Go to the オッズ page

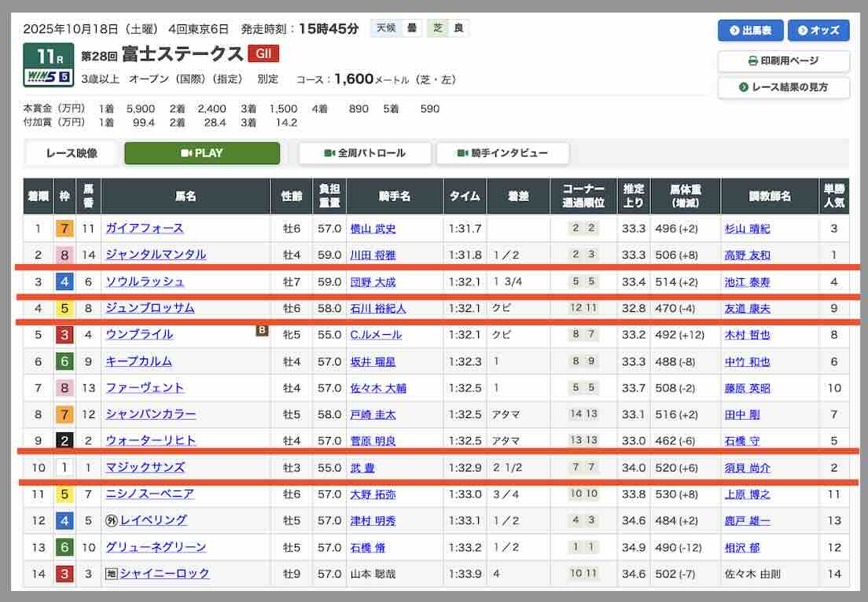818,31
